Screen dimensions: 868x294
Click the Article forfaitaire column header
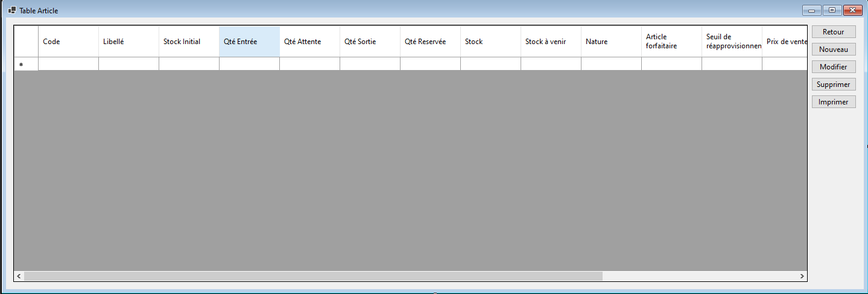coord(671,42)
